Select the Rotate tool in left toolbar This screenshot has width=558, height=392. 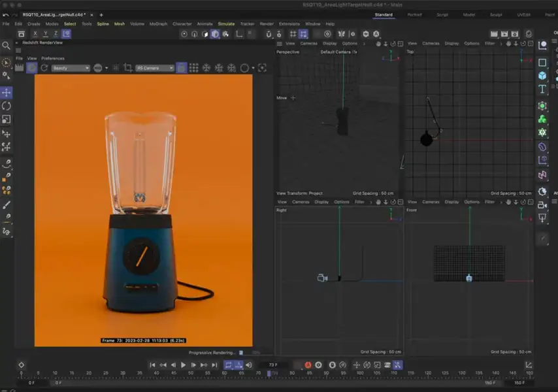point(7,106)
